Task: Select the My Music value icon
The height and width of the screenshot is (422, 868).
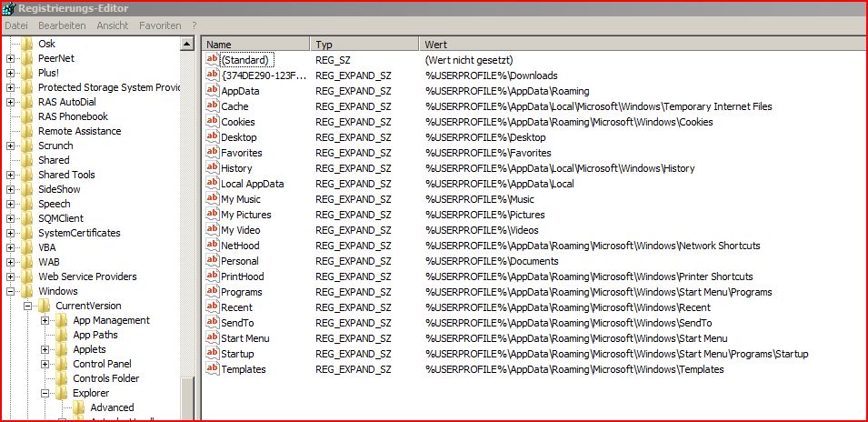Action: [x=213, y=199]
